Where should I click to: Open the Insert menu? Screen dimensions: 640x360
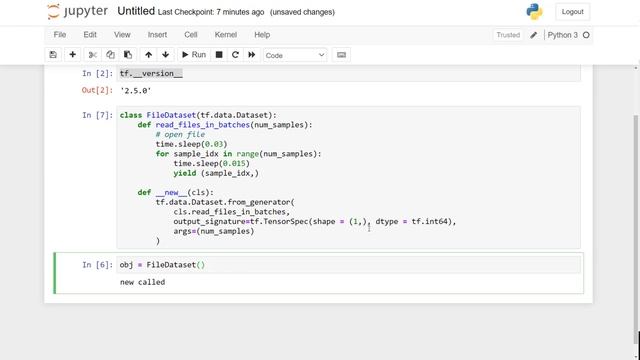[157, 35]
